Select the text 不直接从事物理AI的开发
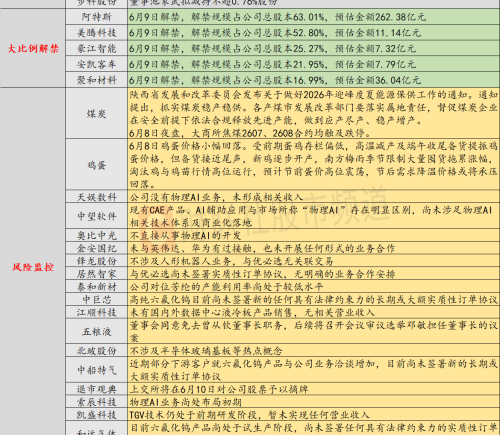The image size is (500, 435). (185, 235)
